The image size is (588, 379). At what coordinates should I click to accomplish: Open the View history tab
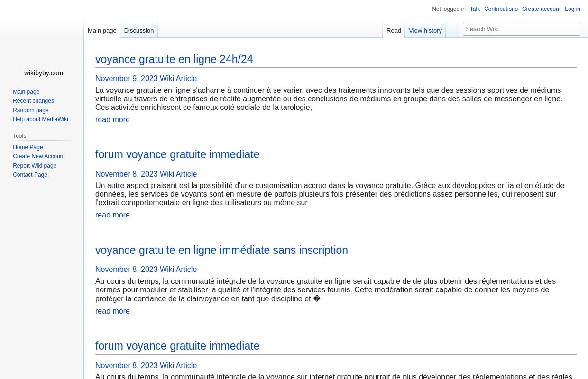(425, 30)
